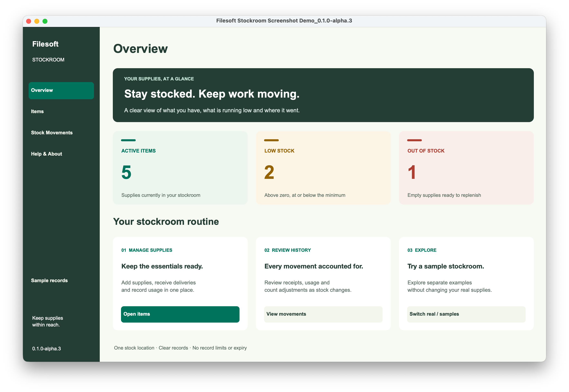Click 'Above zero, at or below the minimum'
This screenshot has width=569, height=392.
305,195
